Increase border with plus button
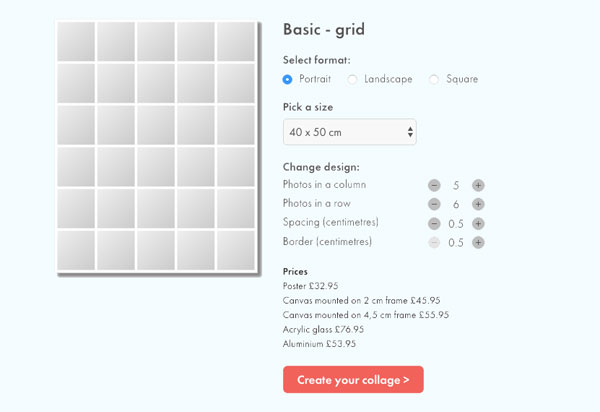The width and height of the screenshot is (600, 412). coord(478,242)
